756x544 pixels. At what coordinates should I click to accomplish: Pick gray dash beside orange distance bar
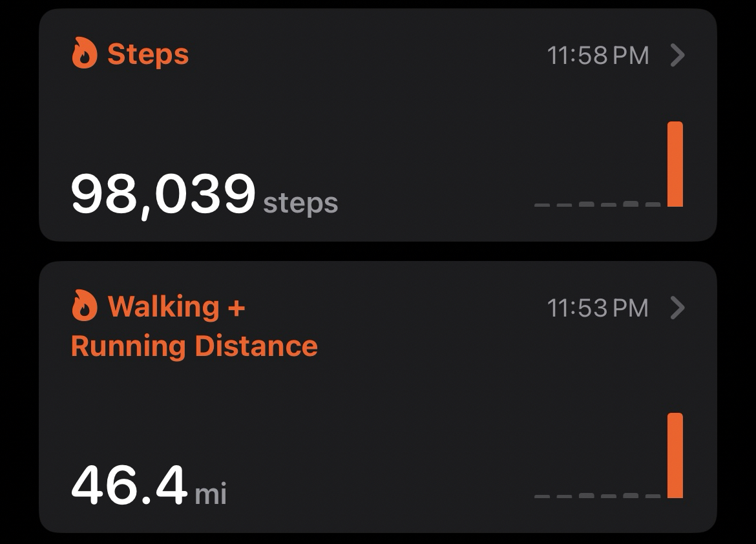click(653, 496)
